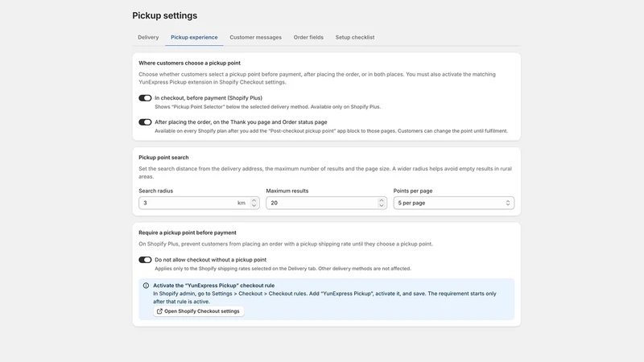Click the Maximum results input field

pos(326,203)
